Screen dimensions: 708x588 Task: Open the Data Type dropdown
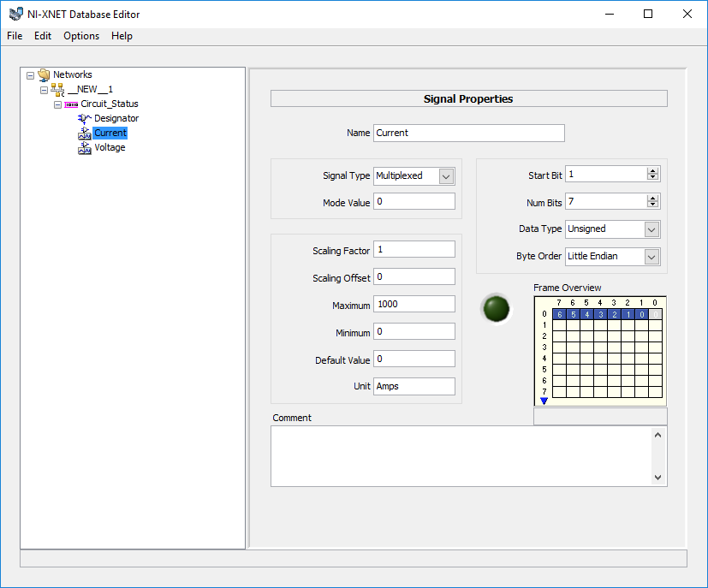[651, 229]
